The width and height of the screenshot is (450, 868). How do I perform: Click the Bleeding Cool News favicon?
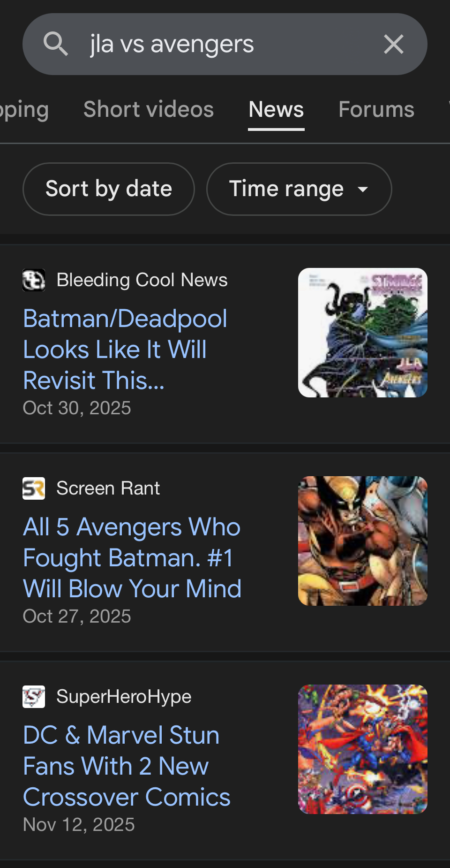tap(34, 280)
